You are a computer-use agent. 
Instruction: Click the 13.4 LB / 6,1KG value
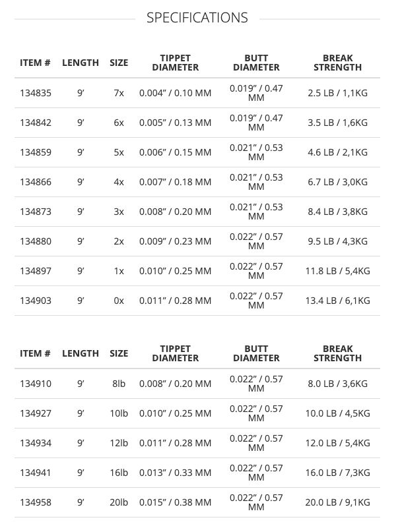(337, 301)
